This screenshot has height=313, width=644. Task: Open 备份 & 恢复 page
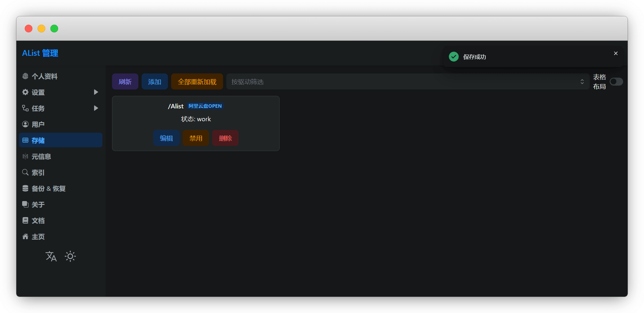61,188
